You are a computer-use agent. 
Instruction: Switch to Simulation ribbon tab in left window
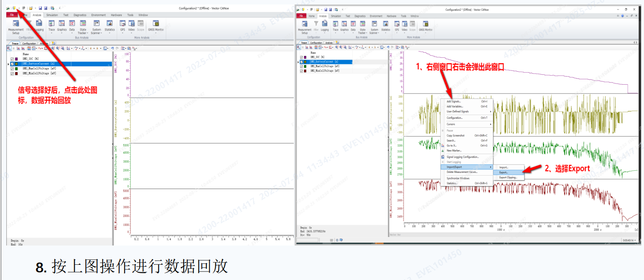[x=52, y=15]
